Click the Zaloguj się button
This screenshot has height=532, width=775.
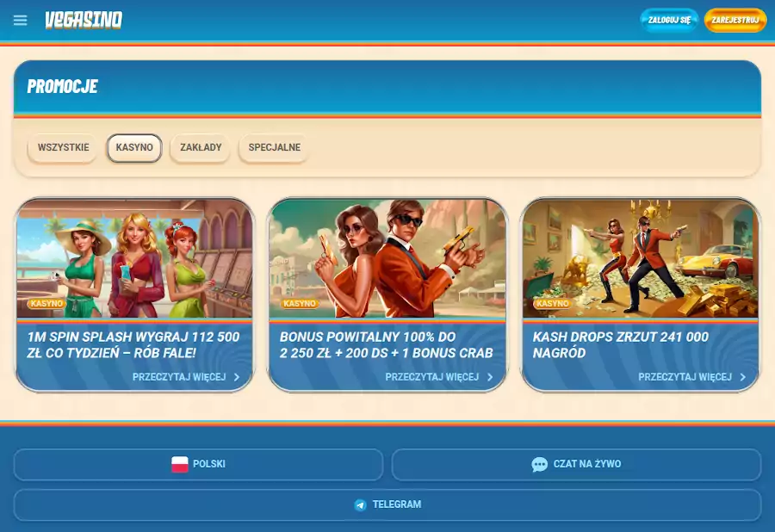click(x=669, y=20)
